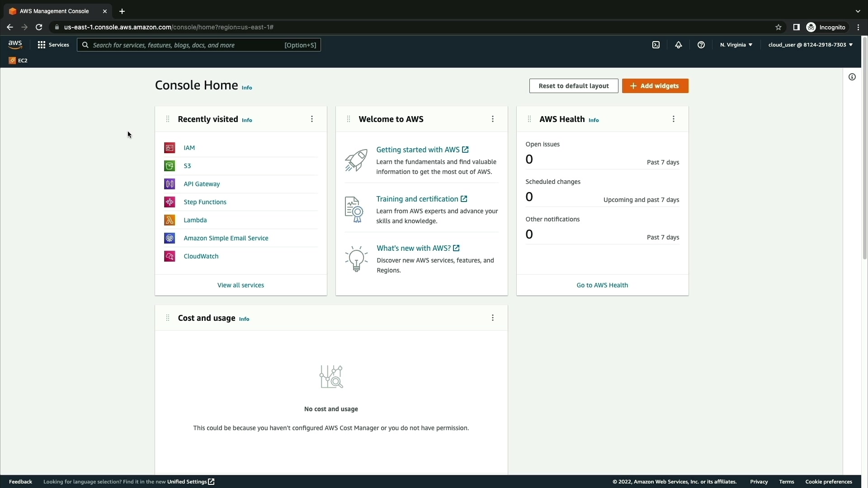Screen dimensions: 868x488
Task: Open the notifications bell icon
Action: (679, 45)
